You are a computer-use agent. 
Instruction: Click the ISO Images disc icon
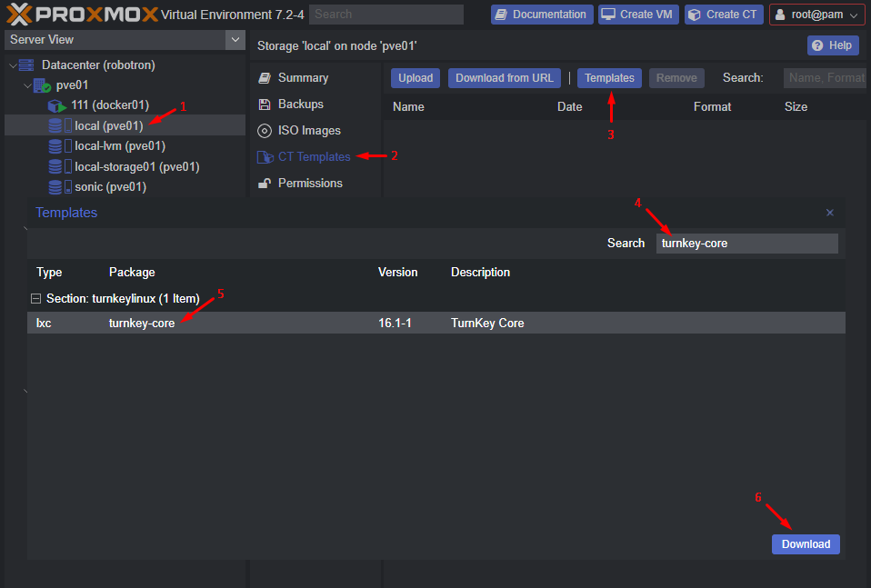265,131
